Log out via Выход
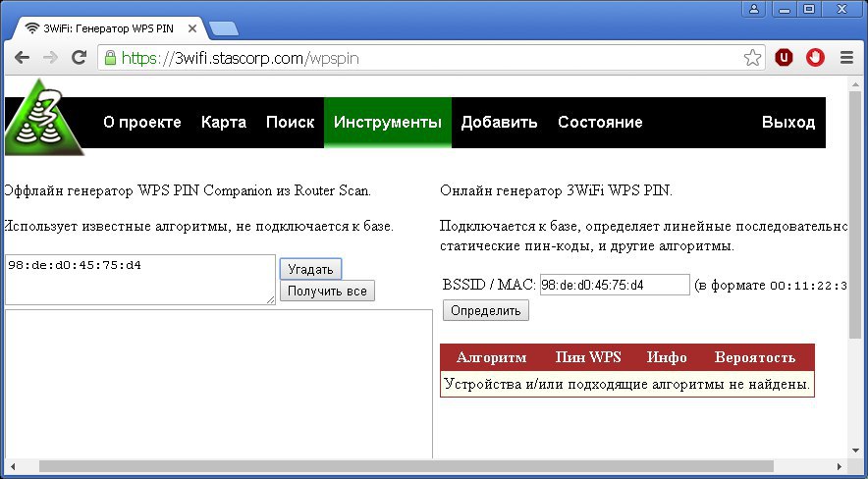Viewport: 868px width, 479px height. pyautogui.click(x=788, y=123)
